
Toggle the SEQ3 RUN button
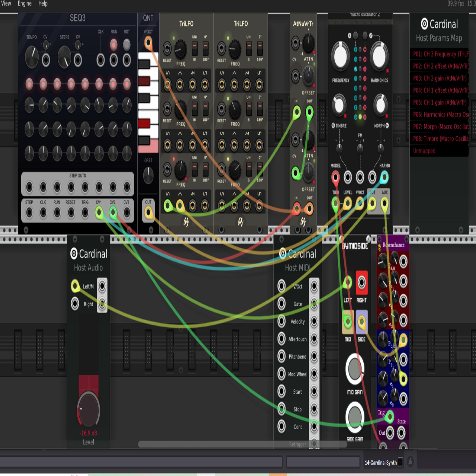[x=114, y=45]
